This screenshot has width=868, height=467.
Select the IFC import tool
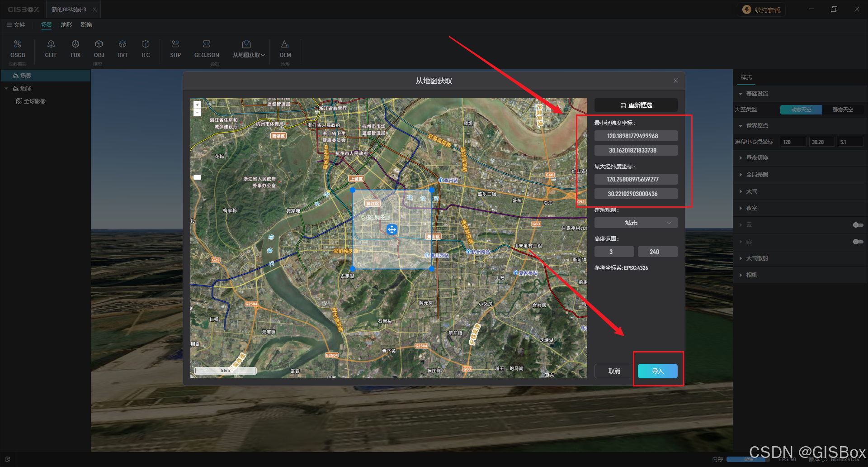point(146,49)
